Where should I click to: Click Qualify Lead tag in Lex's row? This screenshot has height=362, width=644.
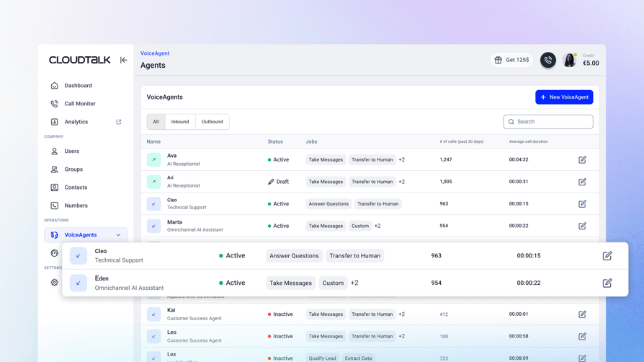(x=323, y=358)
